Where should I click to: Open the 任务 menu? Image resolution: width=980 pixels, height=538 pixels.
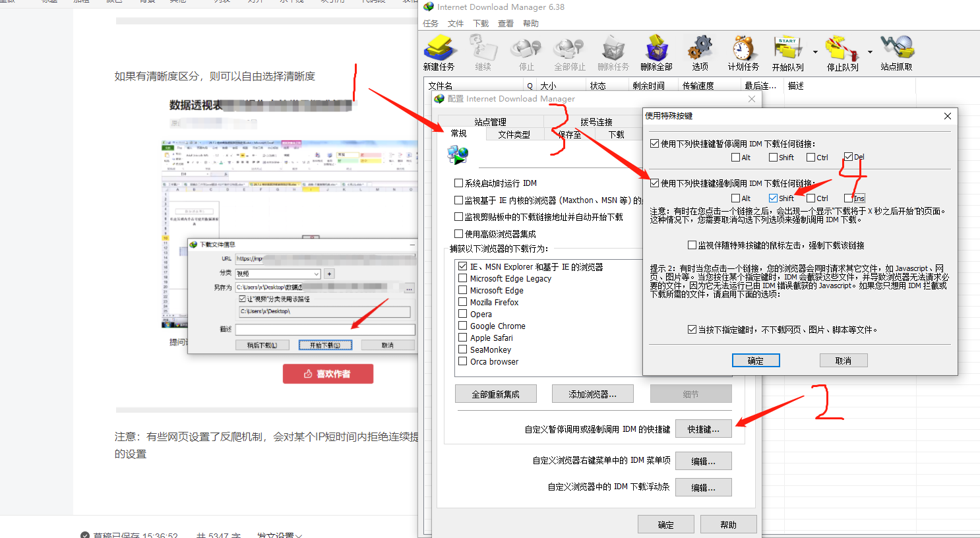[x=431, y=23]
